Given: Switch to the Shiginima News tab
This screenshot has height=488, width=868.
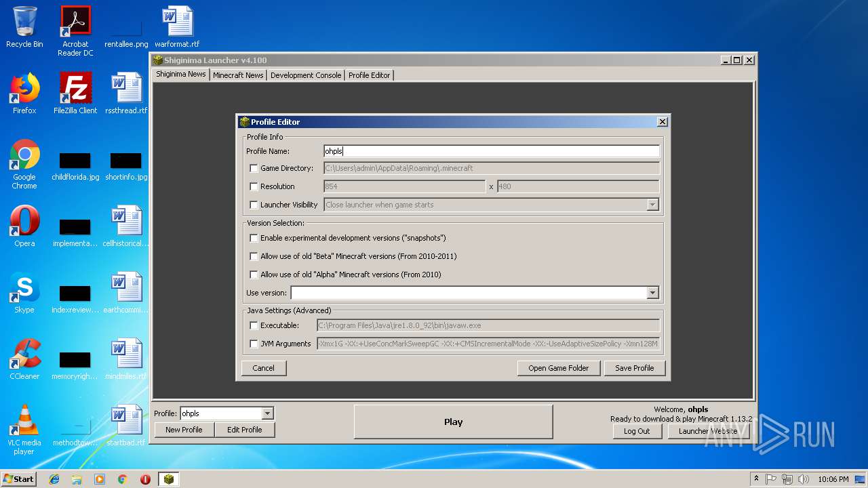Looking at the screenshot, I should pyautogui.click(x=181, y=75).
